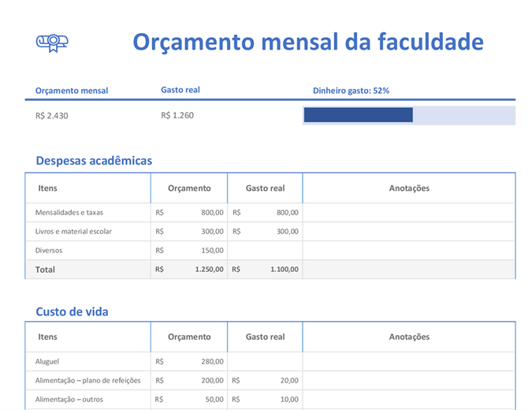Click the R$ 2.430 monthly budget value

[x=51, y=116]
